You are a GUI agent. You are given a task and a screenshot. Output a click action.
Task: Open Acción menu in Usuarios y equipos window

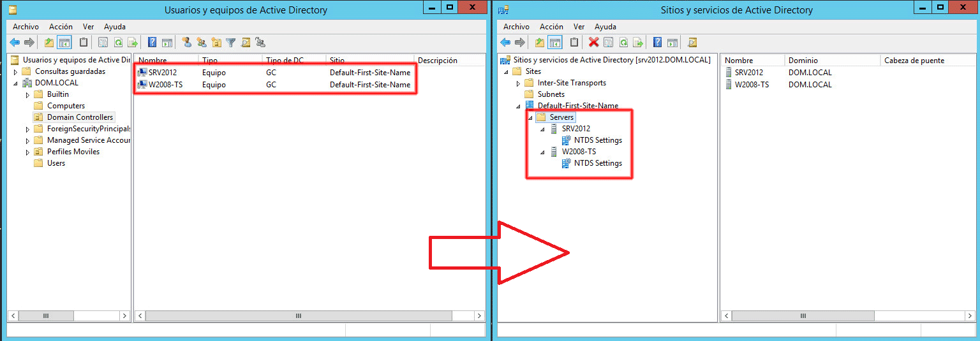click(61, 27)
